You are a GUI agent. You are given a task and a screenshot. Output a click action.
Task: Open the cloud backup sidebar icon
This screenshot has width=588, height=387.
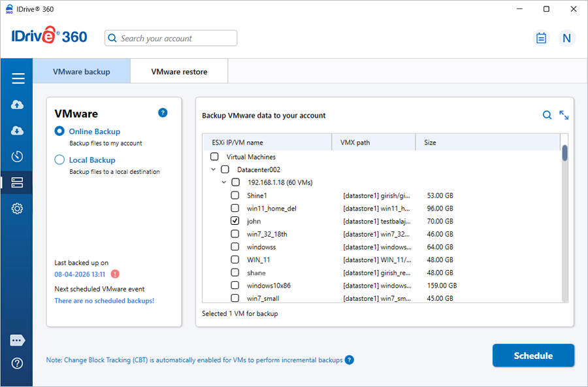click(x=17, y=105)
